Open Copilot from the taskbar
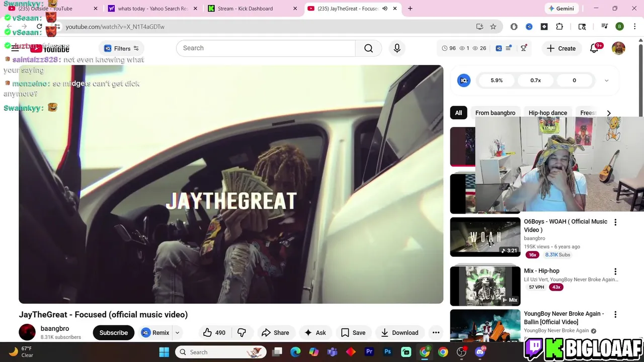Image resolution: width=644 pixels, height=362 pixels. point(314,352)
